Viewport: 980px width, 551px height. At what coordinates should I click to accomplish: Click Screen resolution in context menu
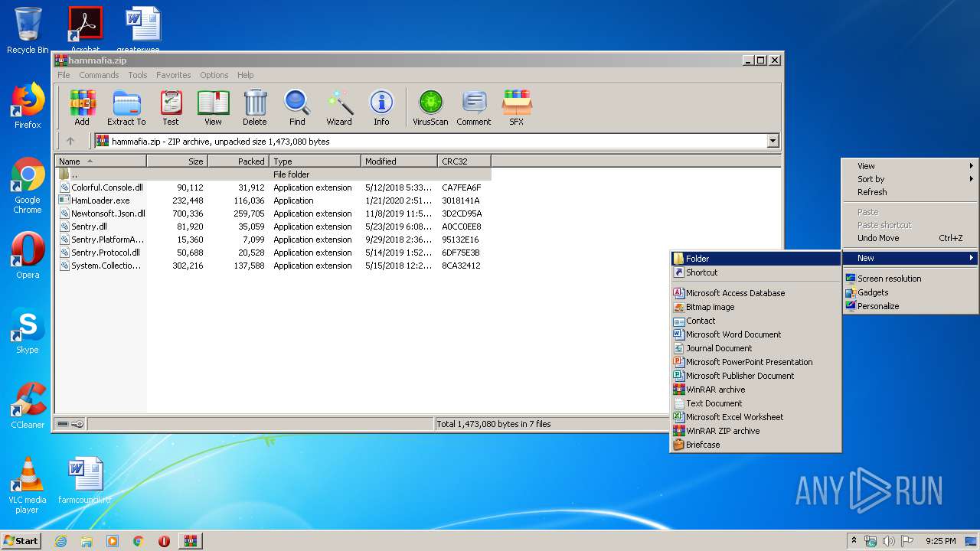(910, 279)
